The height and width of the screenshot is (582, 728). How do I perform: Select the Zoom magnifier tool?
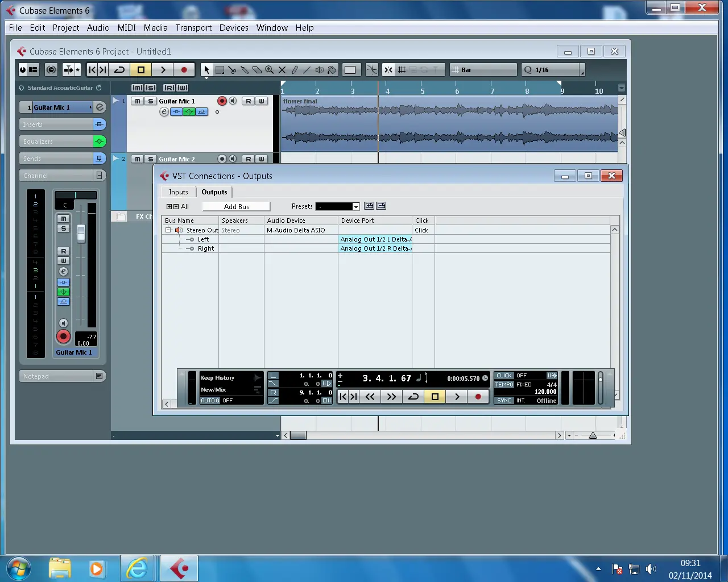tap(270, 70)
